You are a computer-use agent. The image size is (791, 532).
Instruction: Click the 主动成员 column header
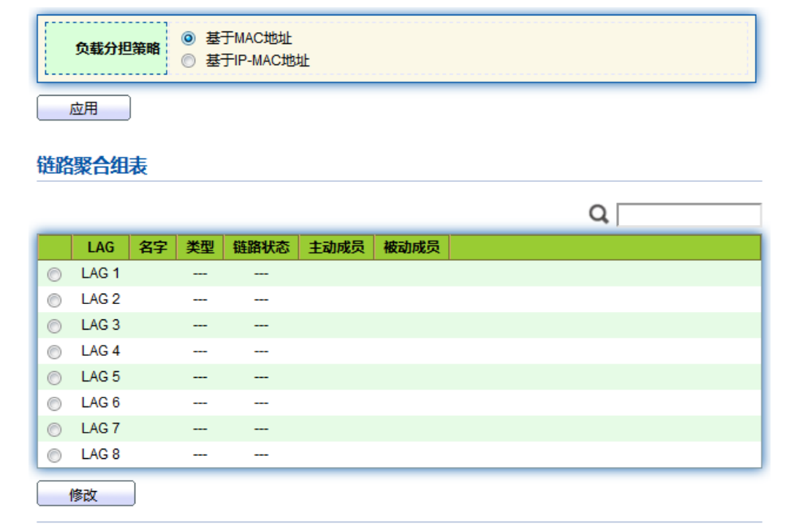point(336,248)
